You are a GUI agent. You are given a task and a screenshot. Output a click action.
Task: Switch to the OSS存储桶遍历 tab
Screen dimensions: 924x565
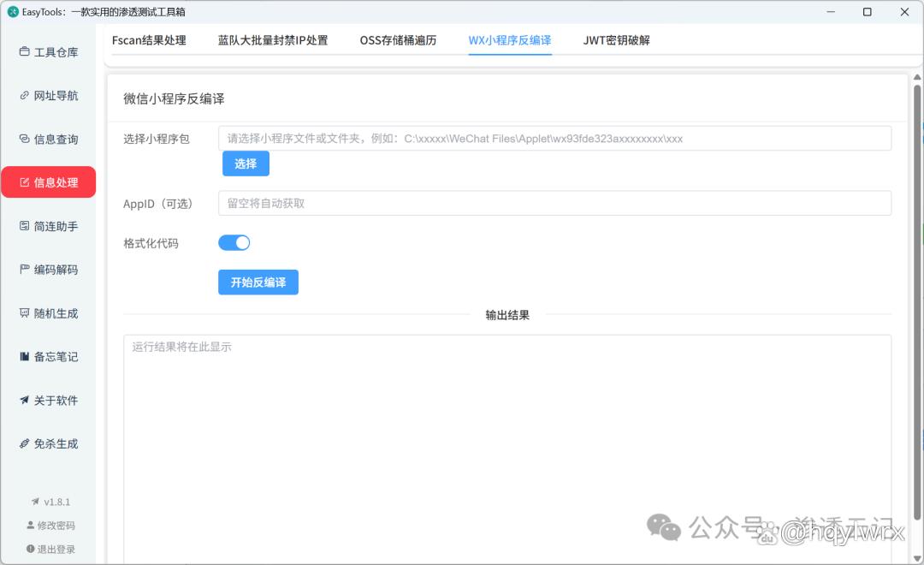point(399,40)
